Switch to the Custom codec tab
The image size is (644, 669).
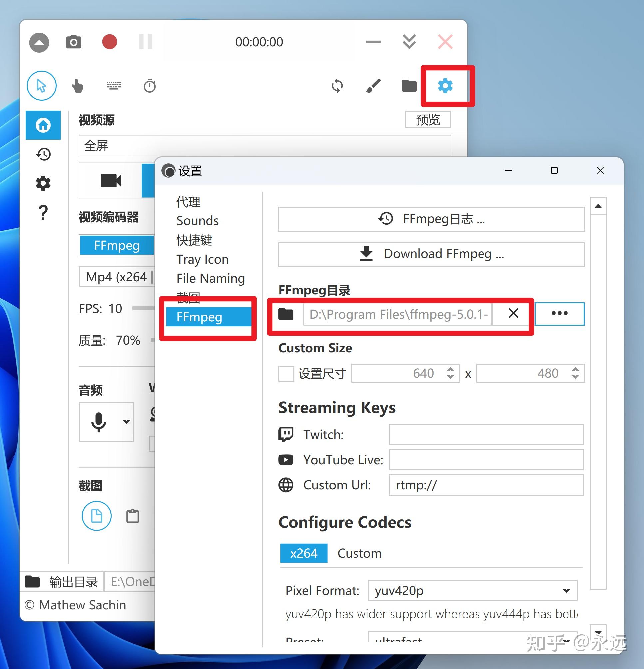point(360,553)
